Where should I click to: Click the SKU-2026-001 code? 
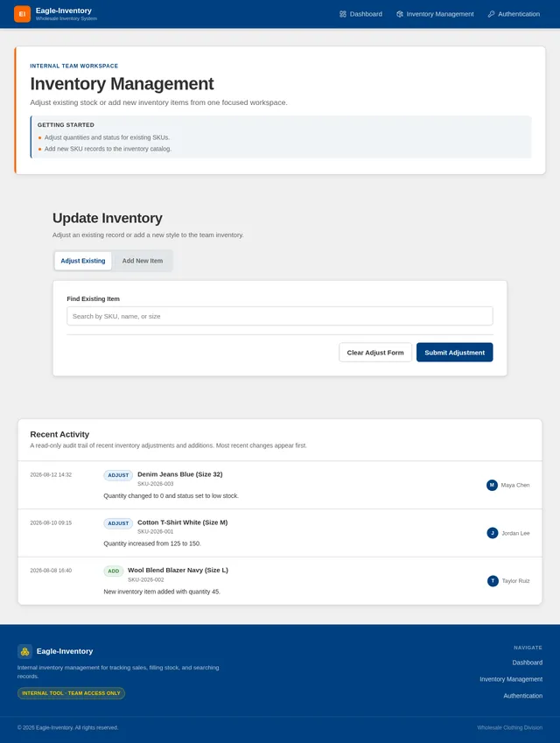(x=156, y=532)
